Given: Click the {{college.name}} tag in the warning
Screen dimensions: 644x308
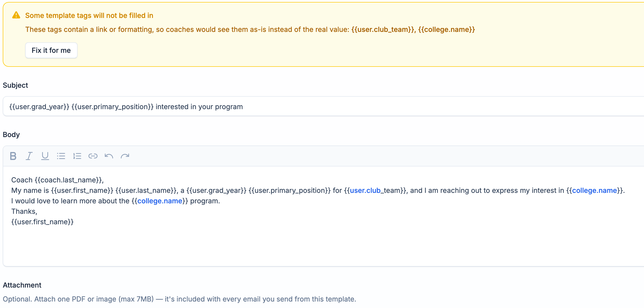Looking at the screenshot, I should pyautogui.click(x=447, y=29).
